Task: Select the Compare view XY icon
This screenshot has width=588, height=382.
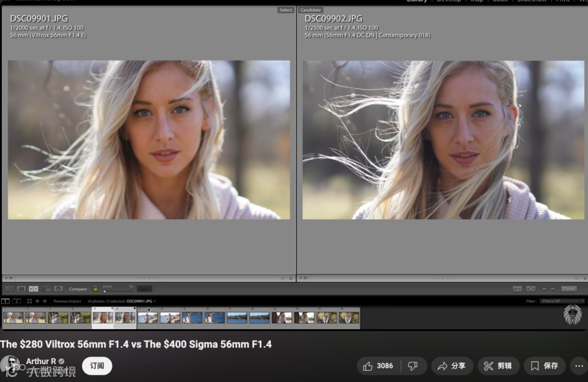Action: coord(34,289)
